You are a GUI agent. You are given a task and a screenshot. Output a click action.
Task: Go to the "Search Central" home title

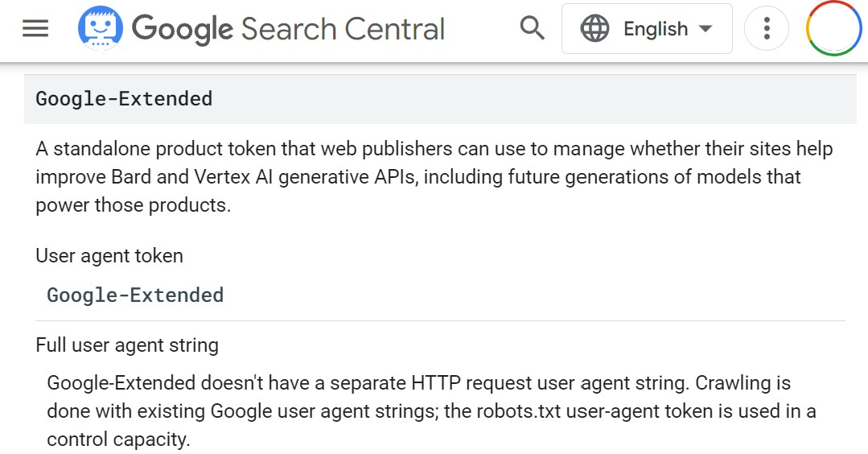point(343,29)
